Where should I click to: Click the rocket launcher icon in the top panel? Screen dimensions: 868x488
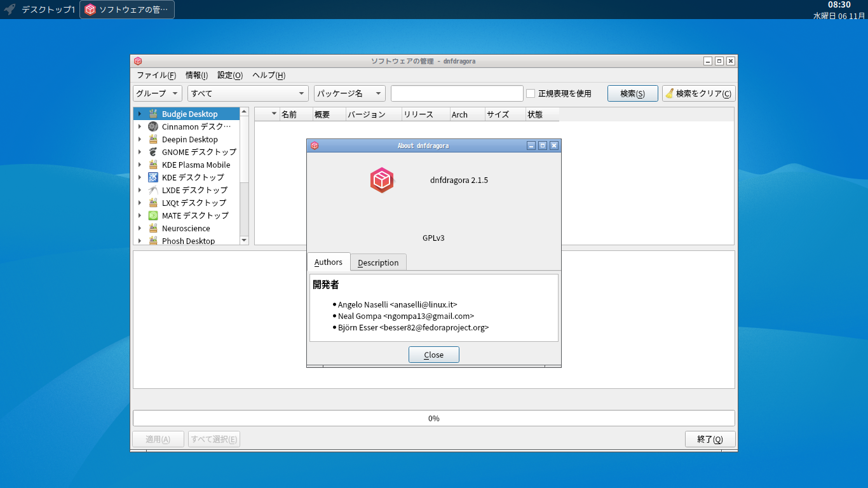(x=10, y=10)
